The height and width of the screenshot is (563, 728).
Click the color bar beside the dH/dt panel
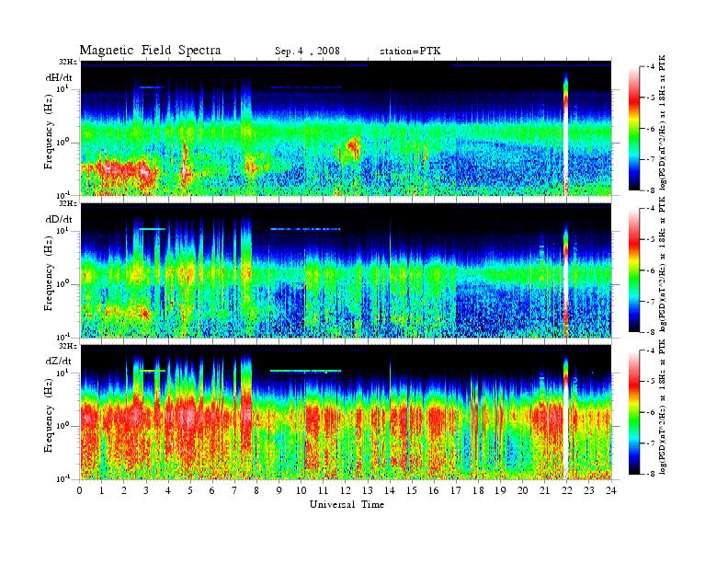click(x=634, y=128)
